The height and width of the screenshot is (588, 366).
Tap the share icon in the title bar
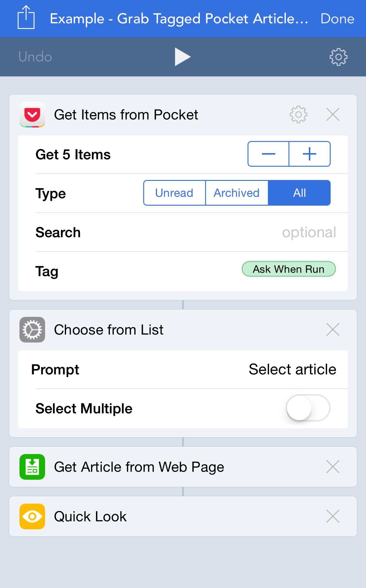[26, 18]
